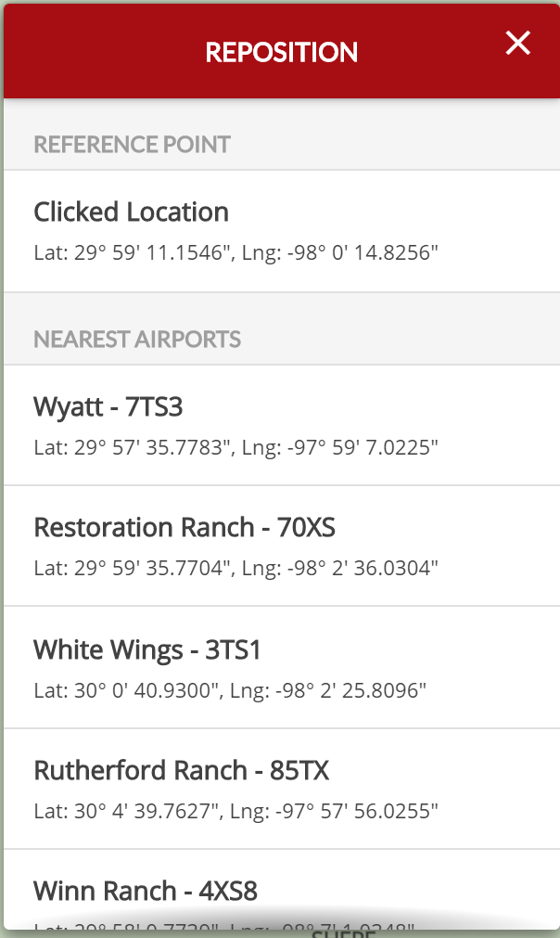Click the NEAREST AIRPORTS section header
This screenshot has width=560, height=938.
point(138,340)
